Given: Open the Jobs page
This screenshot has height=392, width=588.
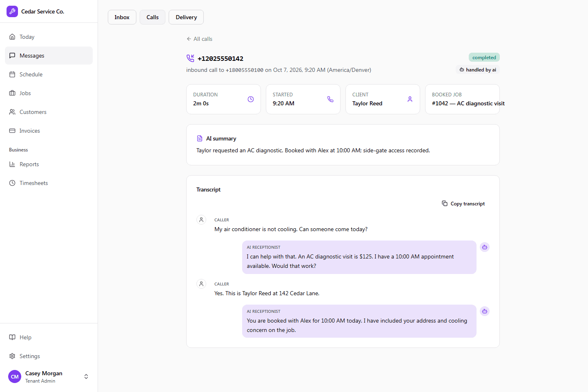Looking at the screenshot, I should coord(49,93).
